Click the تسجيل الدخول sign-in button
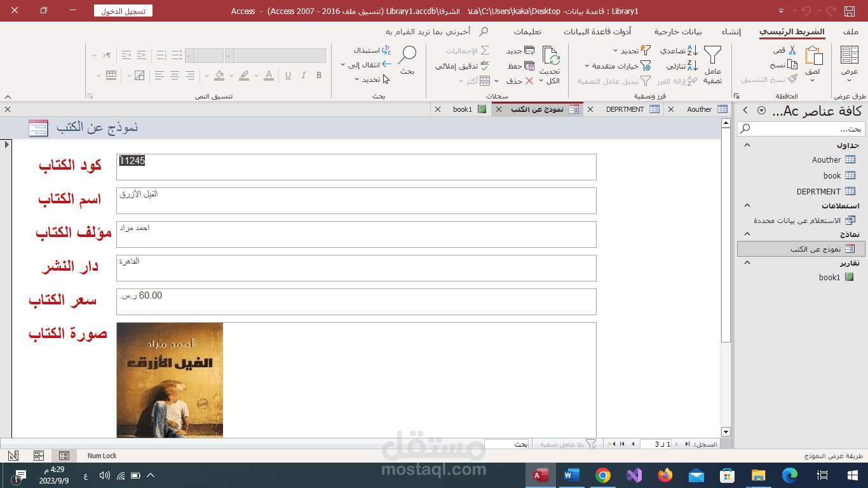The width and height of the screenshot is (868, 488). pos(123,11)
